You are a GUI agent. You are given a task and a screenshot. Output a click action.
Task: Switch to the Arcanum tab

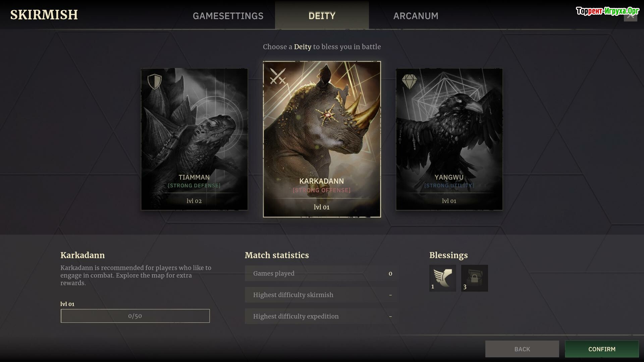pyautogui.click(x=416, y=16)
